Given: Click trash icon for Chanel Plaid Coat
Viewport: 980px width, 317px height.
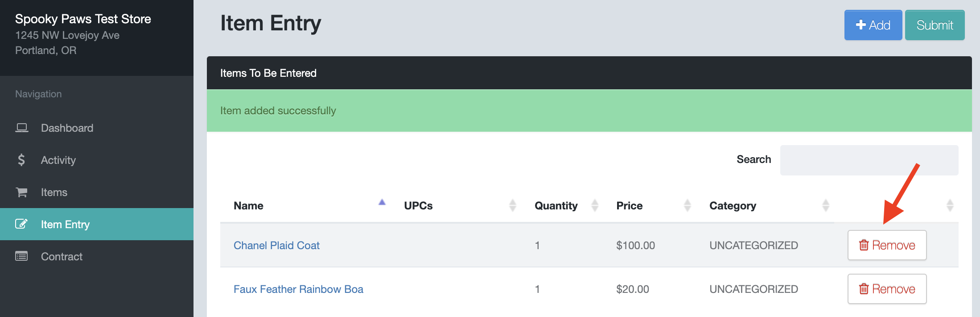Looking at the screenshot, I should tap(864, 245).
